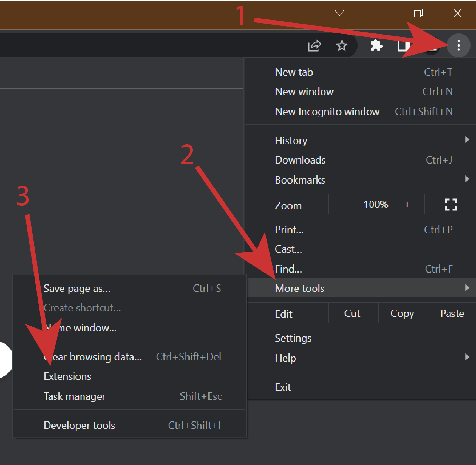
Task: Open Task manager from the submenu
Action: [75, 396]
